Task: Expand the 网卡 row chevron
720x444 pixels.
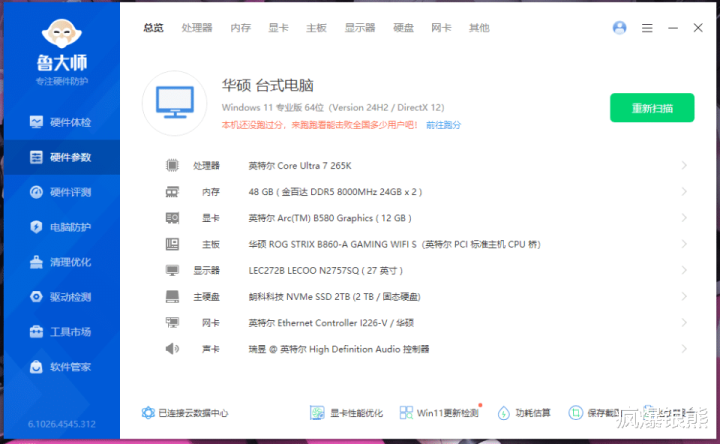Action: 684,323
